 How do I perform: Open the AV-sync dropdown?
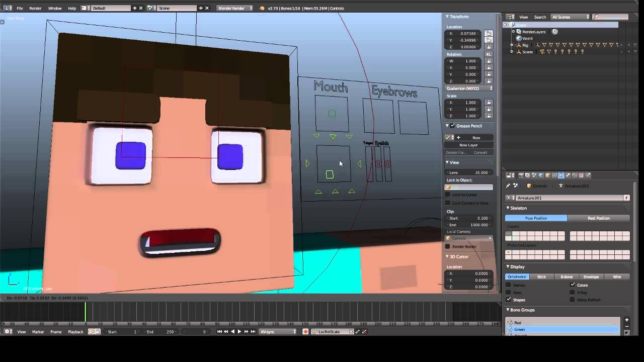click(278, 332)
